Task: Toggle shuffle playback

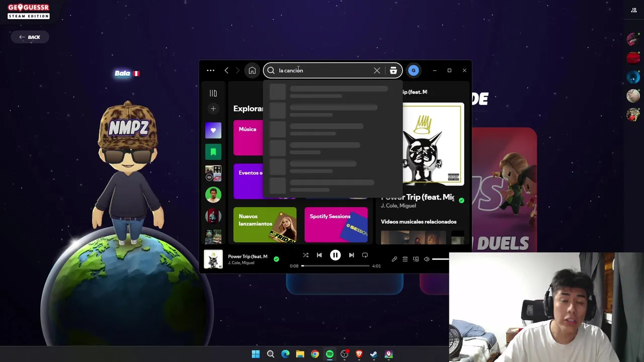Action: (x=305, y=255)
